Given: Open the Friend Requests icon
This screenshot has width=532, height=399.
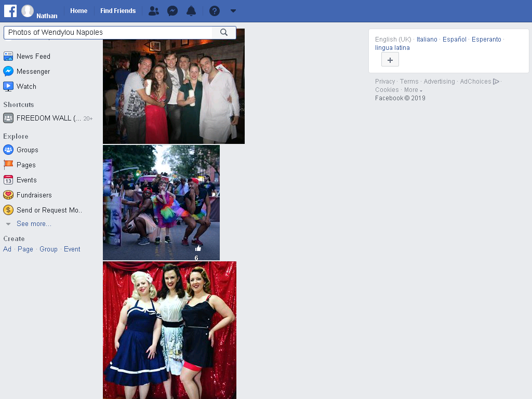Looking at the screenshot, I should [x=154, y=11].
